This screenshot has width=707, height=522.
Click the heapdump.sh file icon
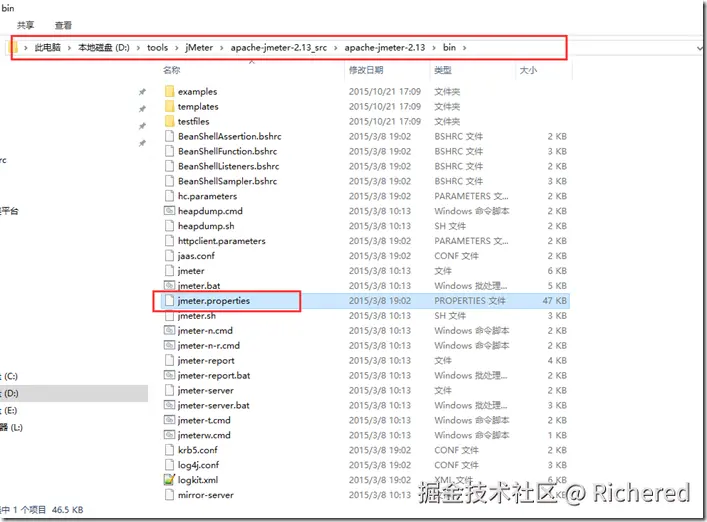pyautogui.click(x=170, y=225)
